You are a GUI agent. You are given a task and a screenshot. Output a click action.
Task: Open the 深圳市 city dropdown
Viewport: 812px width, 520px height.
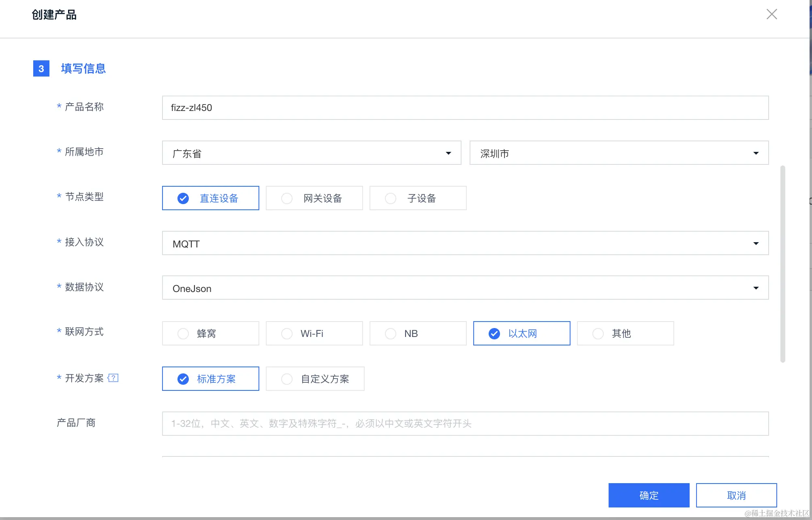619,153
